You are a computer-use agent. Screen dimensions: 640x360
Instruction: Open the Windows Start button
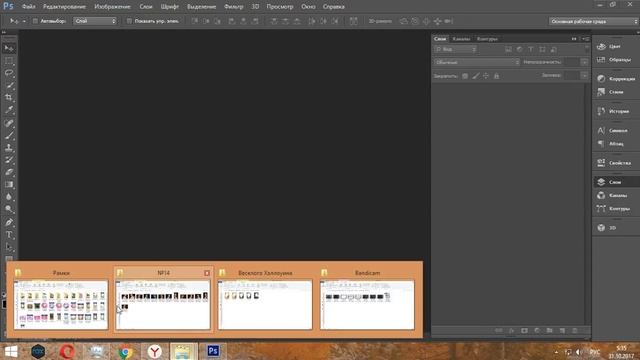(x=11, y=351)
